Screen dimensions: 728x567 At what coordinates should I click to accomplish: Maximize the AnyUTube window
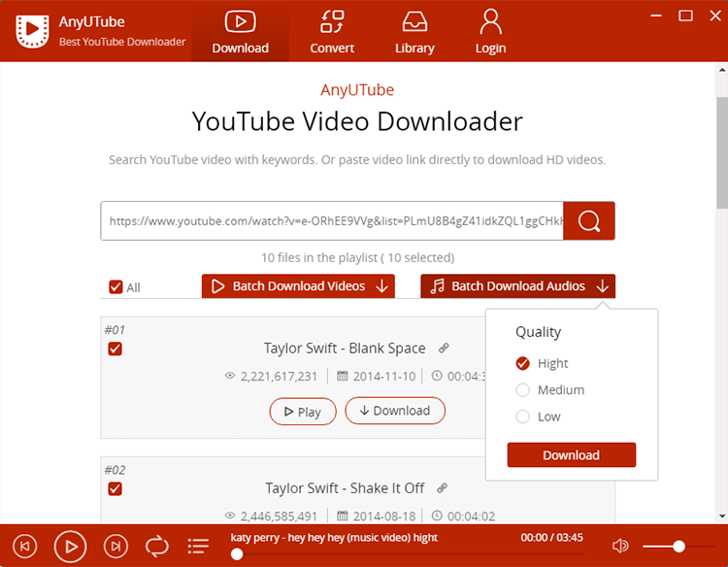tap(685, 16)
